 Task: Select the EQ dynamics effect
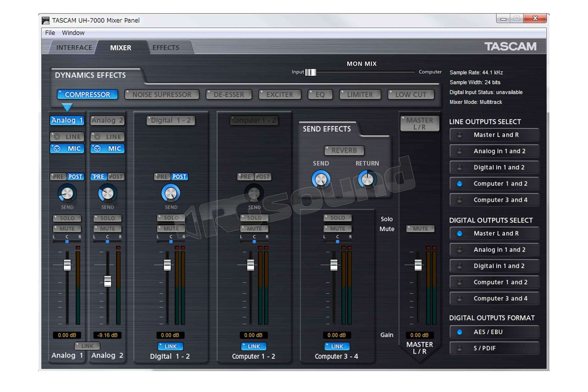320,94
